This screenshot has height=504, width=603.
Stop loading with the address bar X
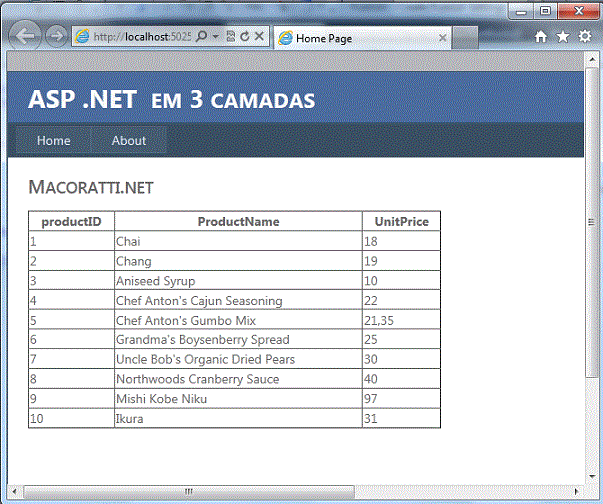point(259,36)
